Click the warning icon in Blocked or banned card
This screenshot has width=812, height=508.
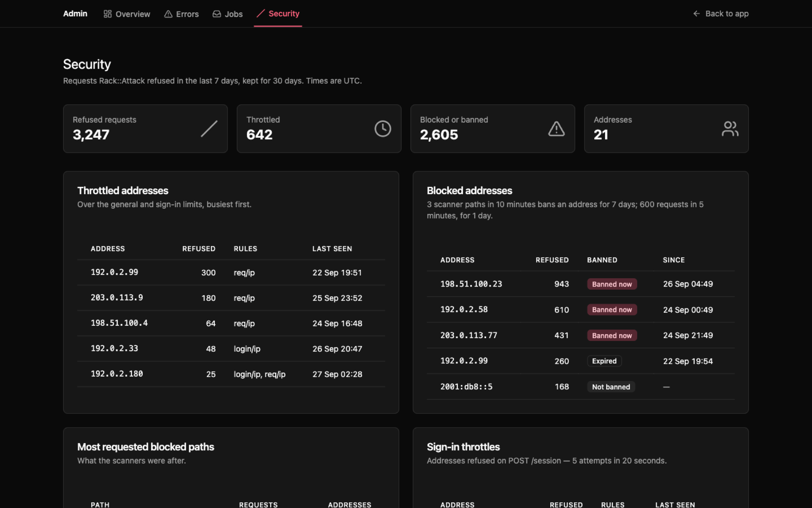(x=556, y=129)
